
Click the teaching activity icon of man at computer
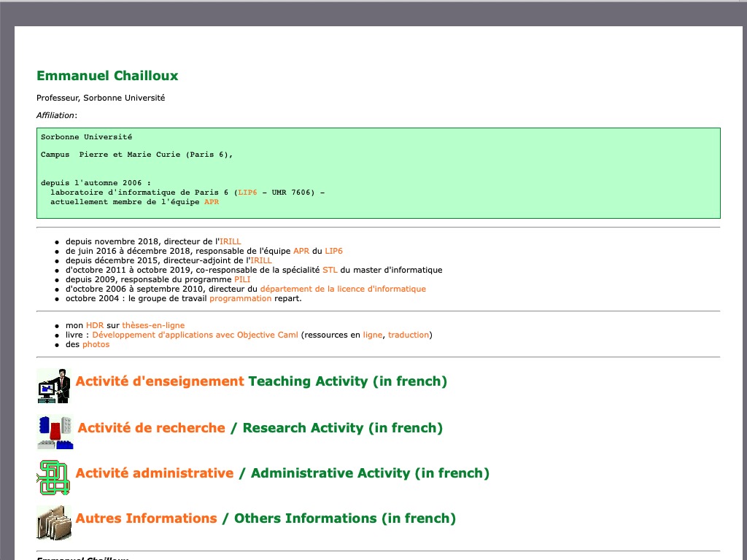tap(54, 386)
